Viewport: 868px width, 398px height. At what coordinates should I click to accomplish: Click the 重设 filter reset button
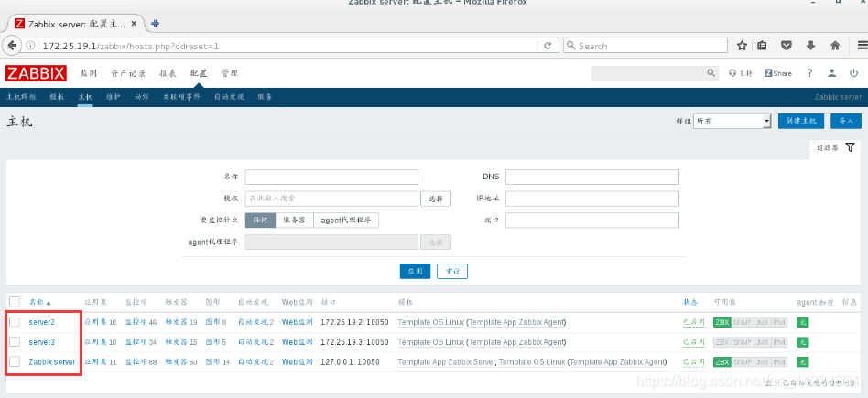(x=452, y=271)
